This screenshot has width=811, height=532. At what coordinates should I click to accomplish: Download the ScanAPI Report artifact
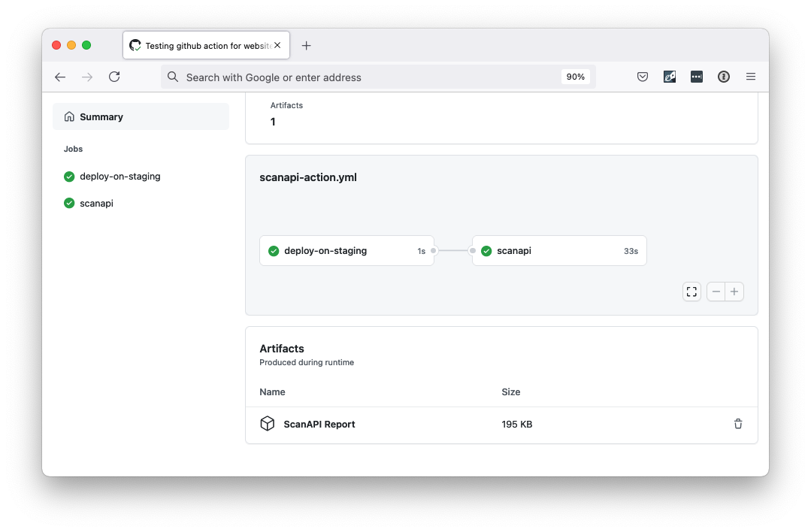click(319, 424)
